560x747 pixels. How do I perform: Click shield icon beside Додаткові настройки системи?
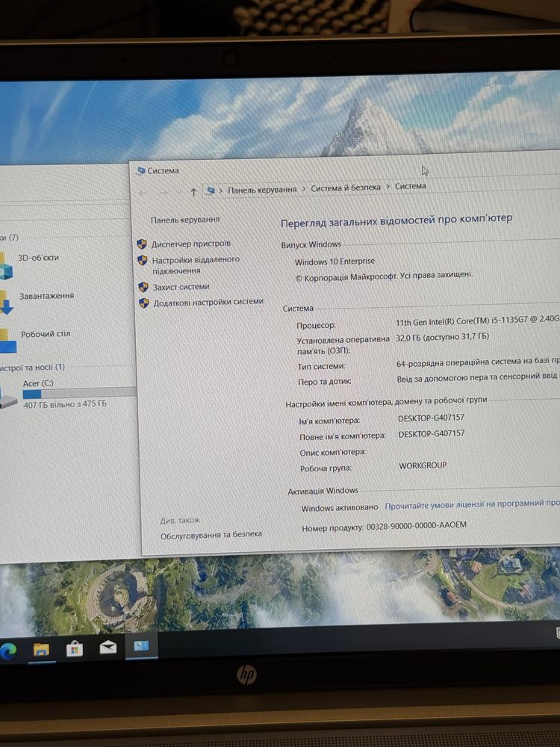[144, 303]
